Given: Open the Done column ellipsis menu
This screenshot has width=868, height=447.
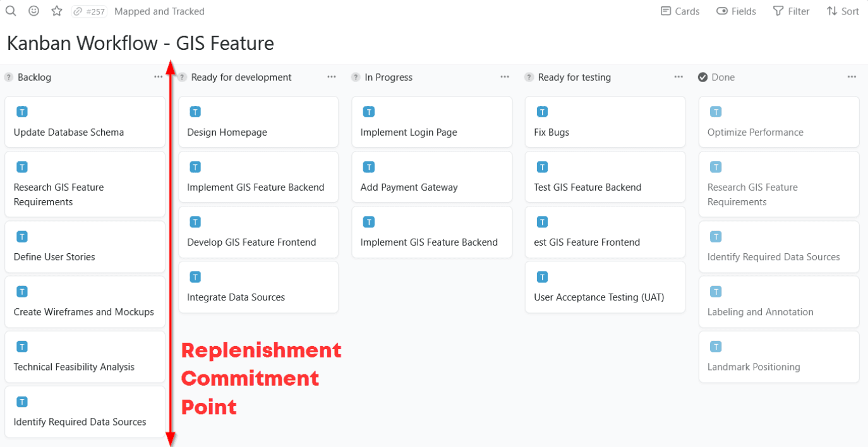Looking at the screenshot, I should (x=852, y=76).
